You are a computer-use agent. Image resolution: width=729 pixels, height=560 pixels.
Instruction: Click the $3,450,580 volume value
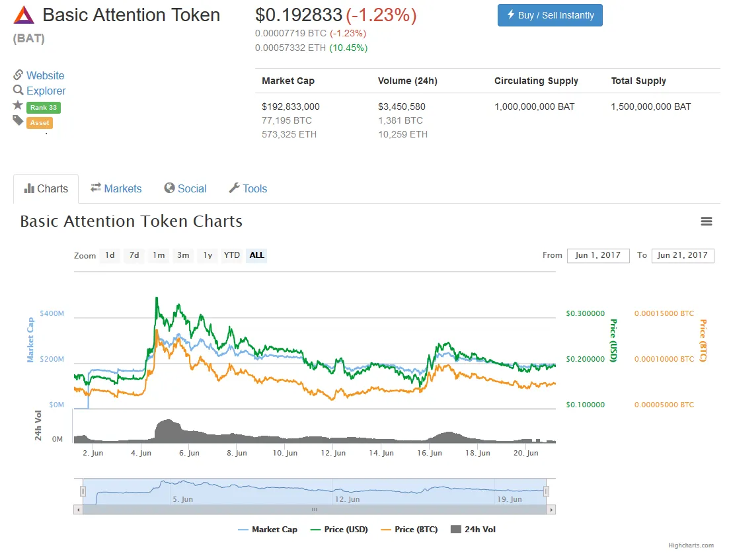[402, 106]
